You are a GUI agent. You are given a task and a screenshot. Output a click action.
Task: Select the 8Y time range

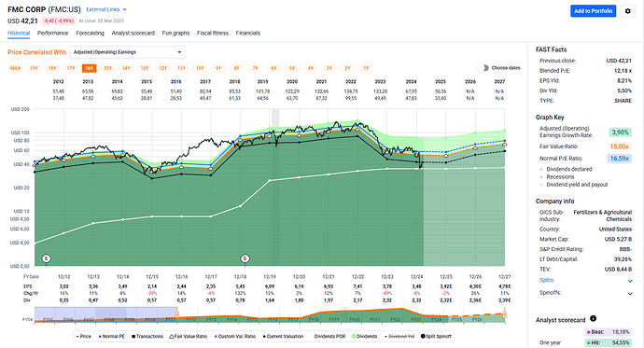pyautogui.click(x=237, y=68)
